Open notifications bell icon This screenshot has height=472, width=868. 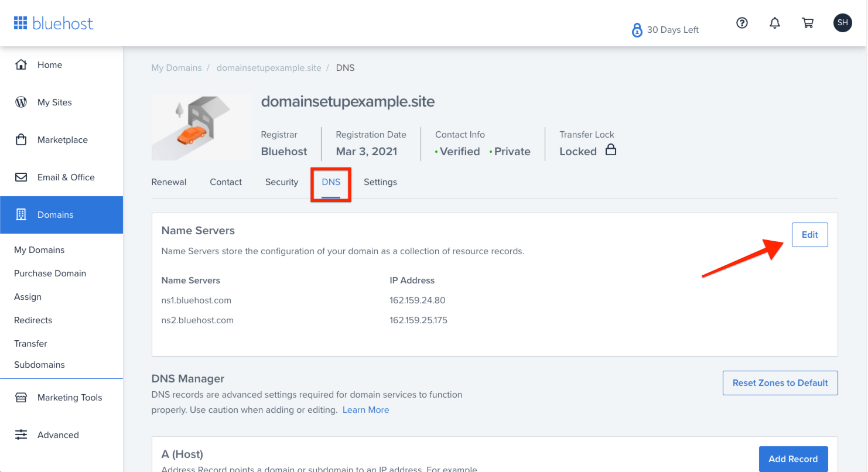(775, 23)
